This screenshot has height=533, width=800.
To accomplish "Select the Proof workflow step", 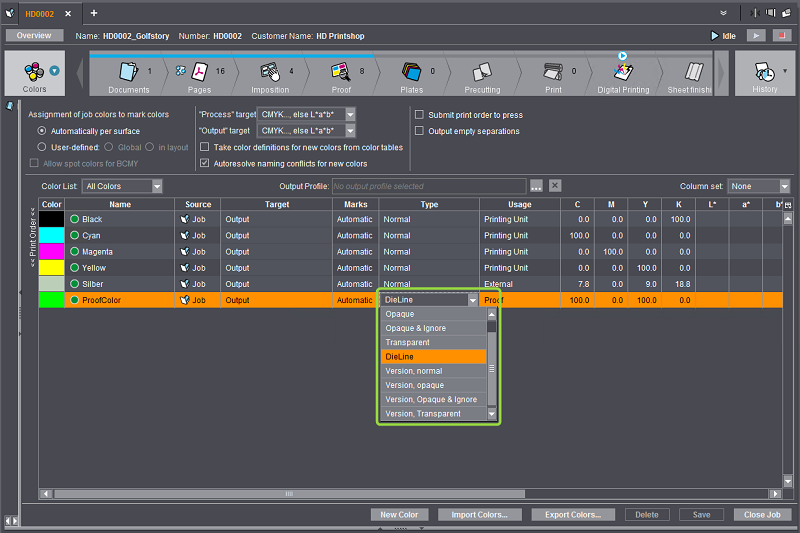I will click(341, 73).
